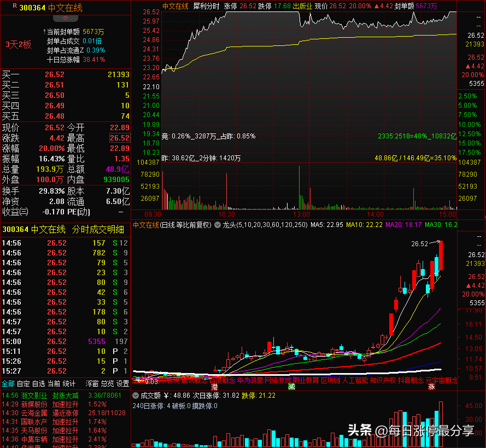The height and width of the screenshot is (448, 486).
Task: Click the 中文在线 日线 chart title
Action: [172, 225]
